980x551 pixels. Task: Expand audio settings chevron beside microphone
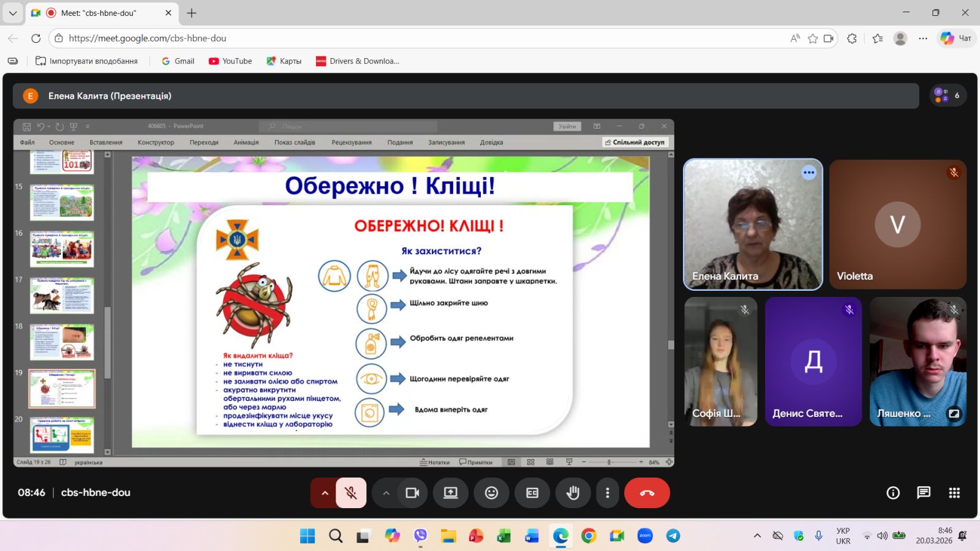coord(325,493)
